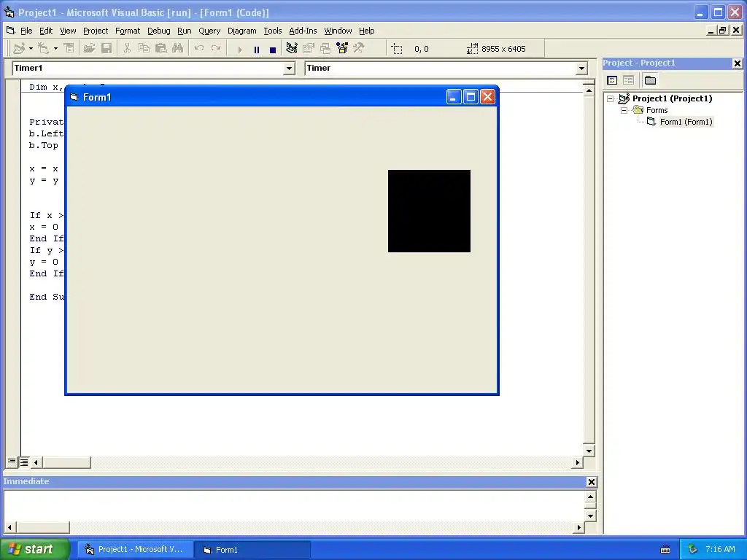747x560 pixels.
Task: Open the Object Browser toolbar icon
Action: (342, 49)
